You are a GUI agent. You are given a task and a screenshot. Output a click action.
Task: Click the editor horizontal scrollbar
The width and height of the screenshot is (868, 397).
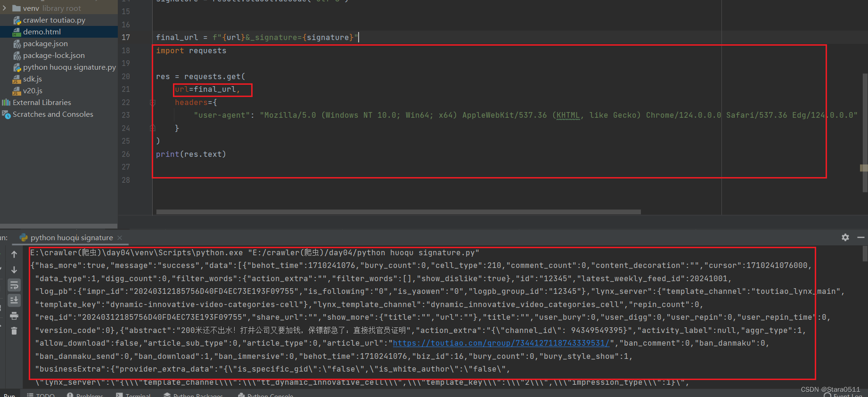point(398,212)
